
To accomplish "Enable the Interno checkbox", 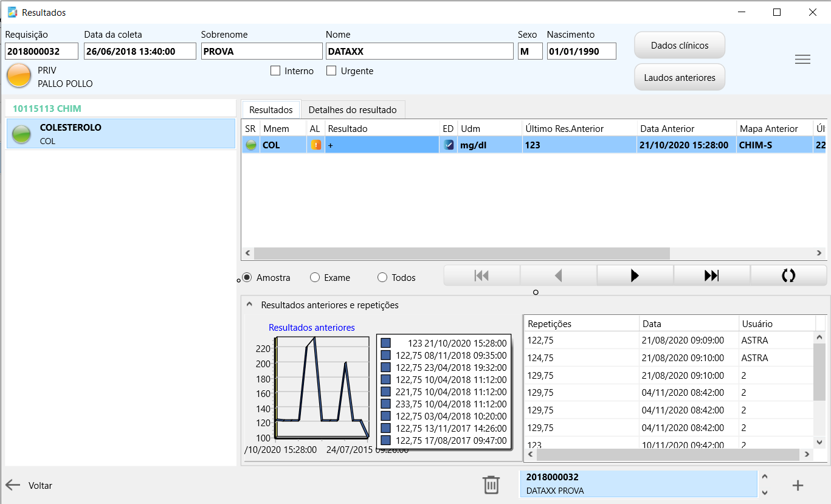I will tap(275, 71).
